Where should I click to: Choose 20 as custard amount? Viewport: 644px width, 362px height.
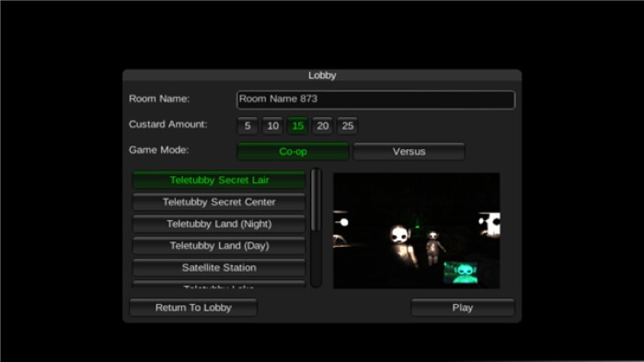[x=323, y=126]
